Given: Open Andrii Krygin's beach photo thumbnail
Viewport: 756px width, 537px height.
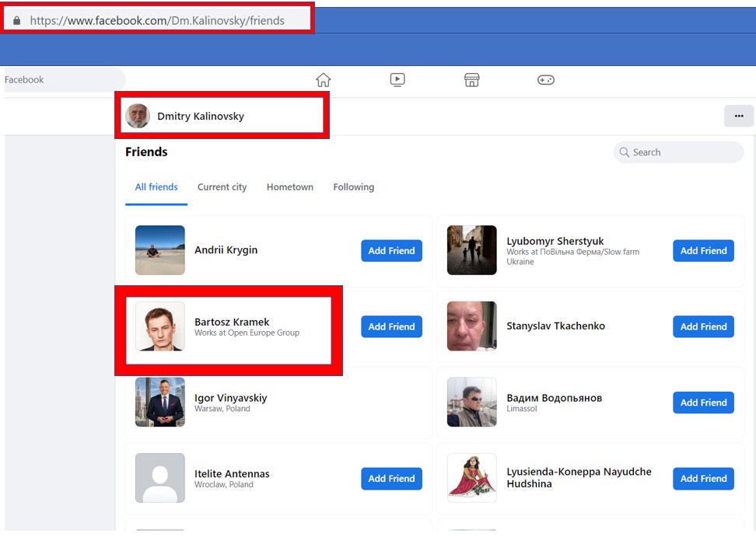Looking at the screenshot, I should (x=160, y=250).
